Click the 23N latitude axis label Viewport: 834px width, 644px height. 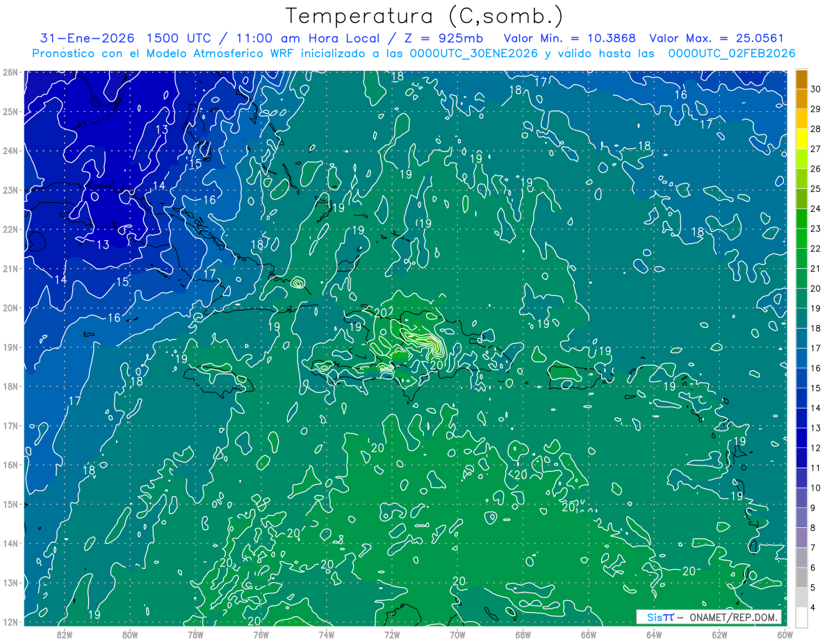point(10,190)
